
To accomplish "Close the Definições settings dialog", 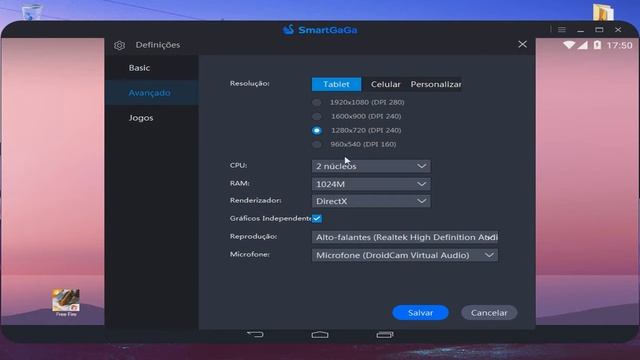I will 522,44.
